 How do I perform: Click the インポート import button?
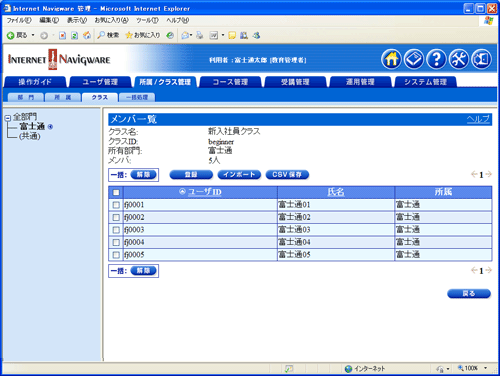pyautogui.click(x=239, y=175)
